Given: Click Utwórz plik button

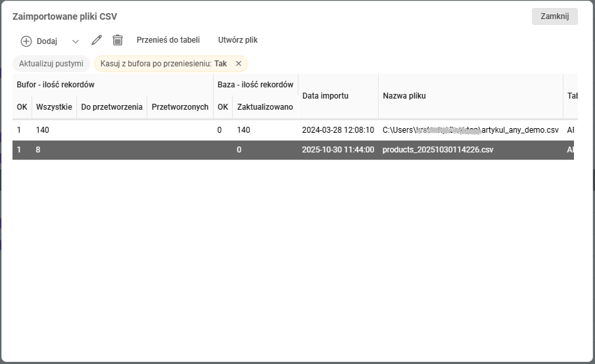Looking at the screenshot, I should point(237,40).
